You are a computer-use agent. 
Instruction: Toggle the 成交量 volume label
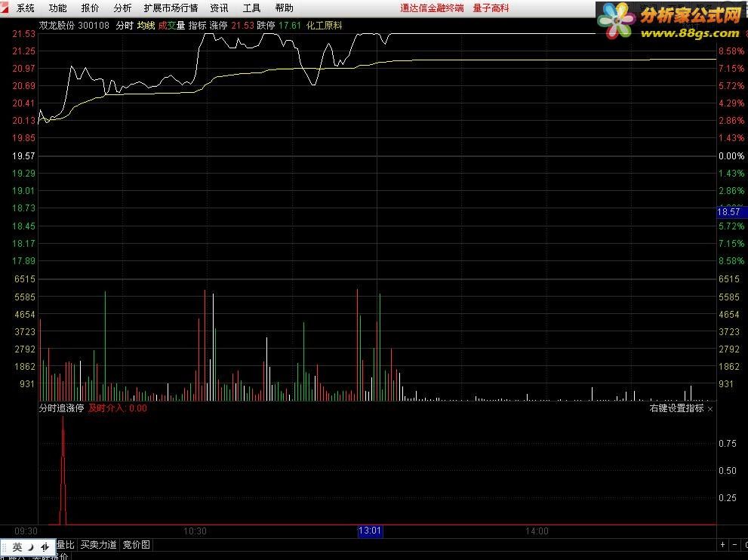pos(172,26)
